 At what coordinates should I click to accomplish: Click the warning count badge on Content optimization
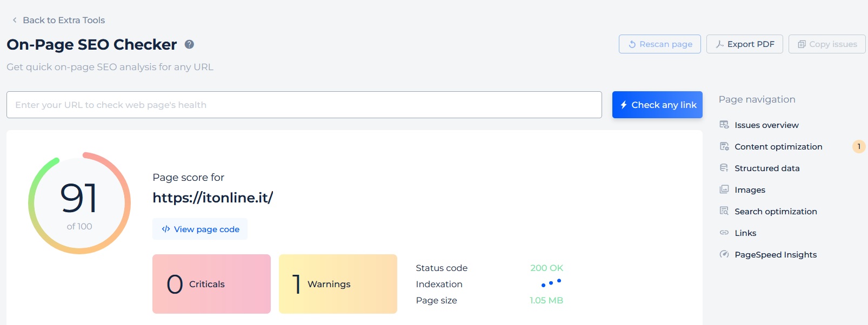tap(859, 146)
